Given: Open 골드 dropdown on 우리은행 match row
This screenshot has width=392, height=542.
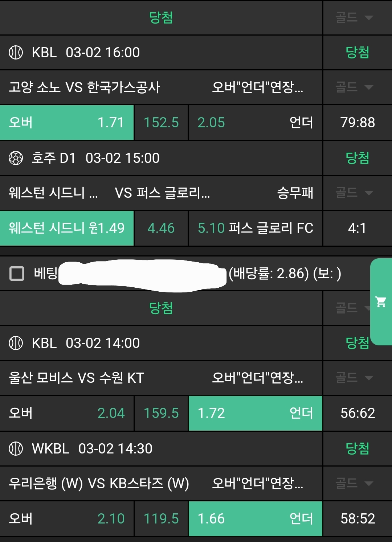Looking at the screenshot, I should [x=354, y=483].
